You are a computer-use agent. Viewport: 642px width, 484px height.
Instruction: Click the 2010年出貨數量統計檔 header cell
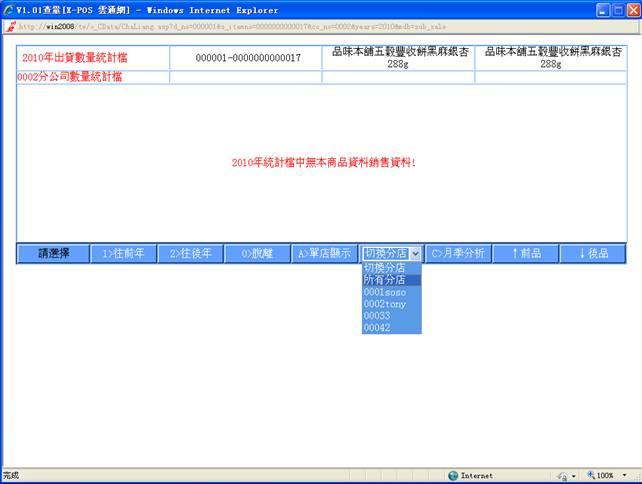point(92,58)
